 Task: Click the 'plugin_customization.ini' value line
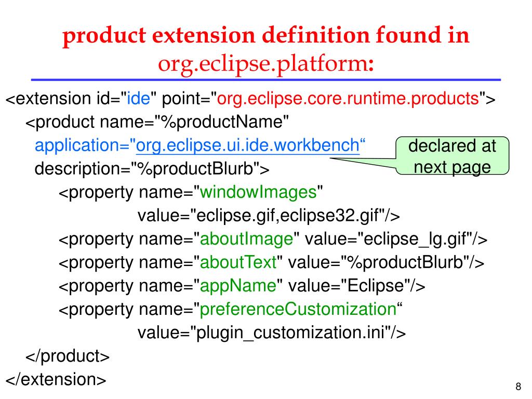(271, 333)
